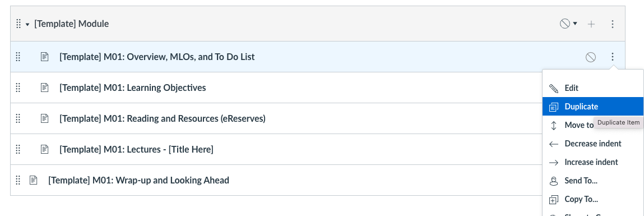Open the Template Module kebab options menu
The height and width of the screenshot is (216, 644).
[613, 24]
